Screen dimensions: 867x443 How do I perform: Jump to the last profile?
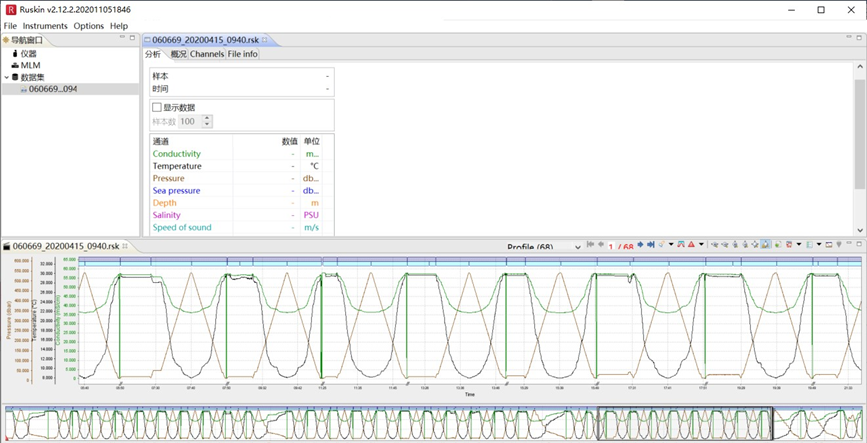[651, 245]
